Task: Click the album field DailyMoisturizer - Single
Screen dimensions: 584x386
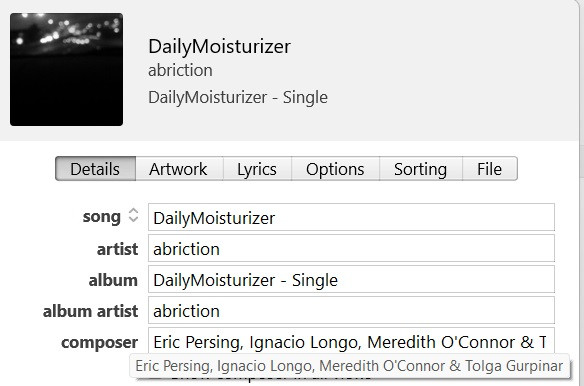Action: pyautogui.click(x=351, y=279)
